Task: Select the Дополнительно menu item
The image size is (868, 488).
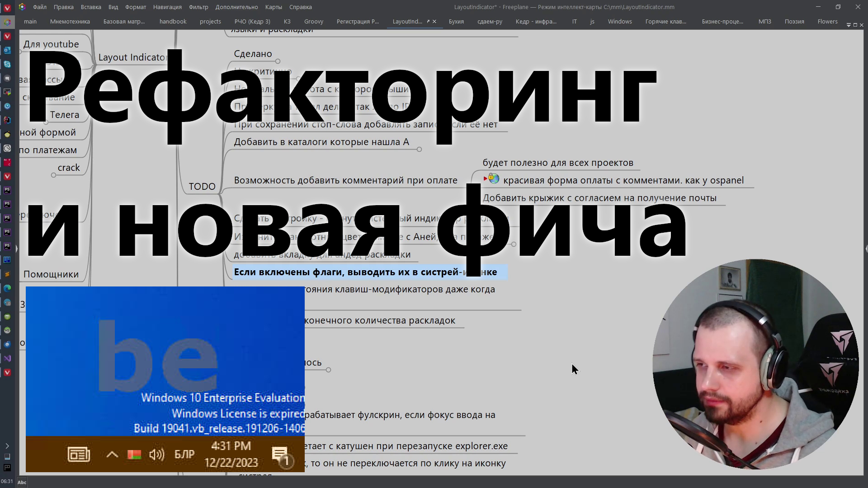Action: pyautogui.click(x=237, y=7)
